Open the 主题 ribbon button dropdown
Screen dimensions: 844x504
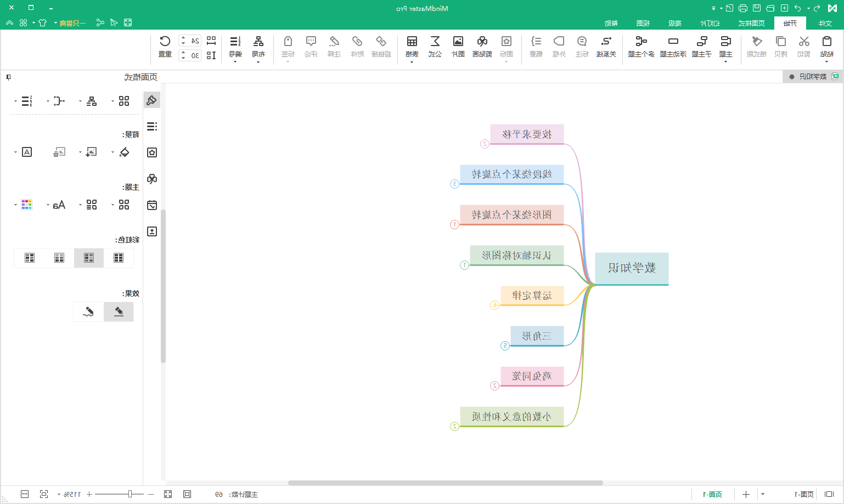[725, 61]
